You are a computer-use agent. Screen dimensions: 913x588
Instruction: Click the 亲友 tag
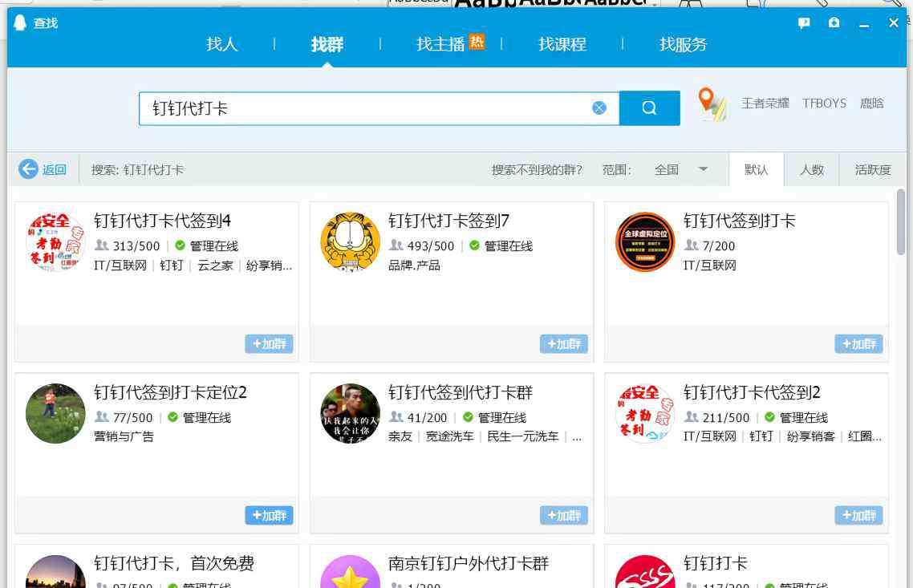[400, 436]
